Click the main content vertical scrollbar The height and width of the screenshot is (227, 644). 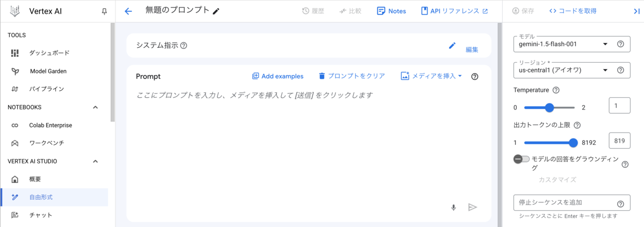[x=500, y=125]
